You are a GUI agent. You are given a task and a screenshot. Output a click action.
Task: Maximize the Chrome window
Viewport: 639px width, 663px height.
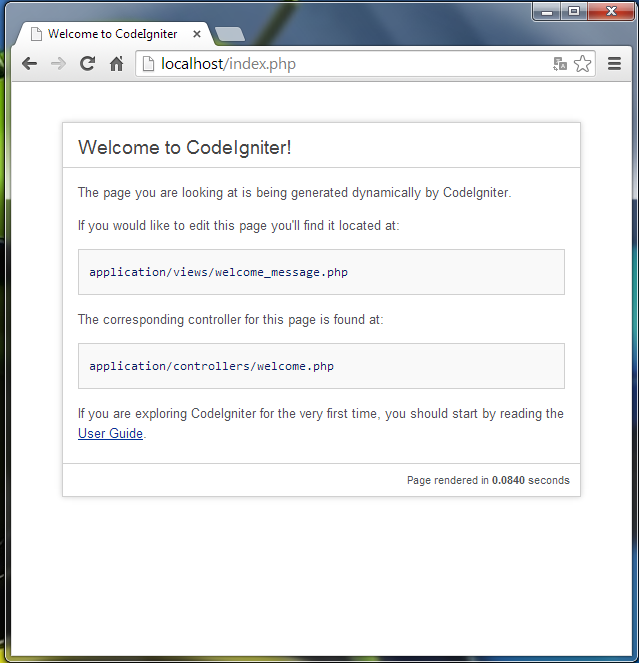coord(573,11)
